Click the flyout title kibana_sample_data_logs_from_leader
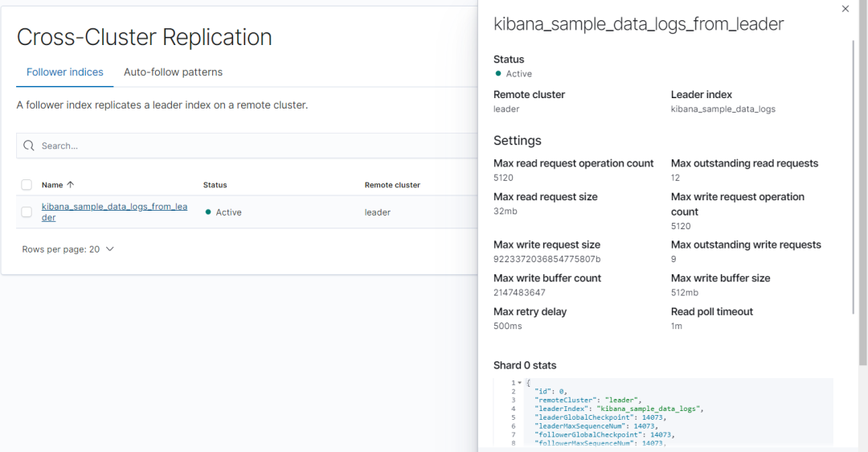868x452 pixels. pyautogui.click(x=638, y=25)
